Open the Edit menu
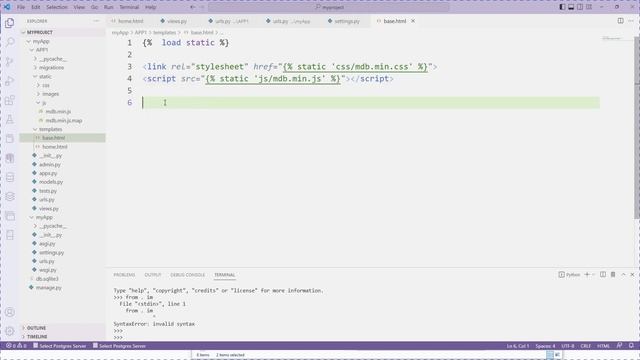This screenshot has height=360, width=640. point(36,7)
